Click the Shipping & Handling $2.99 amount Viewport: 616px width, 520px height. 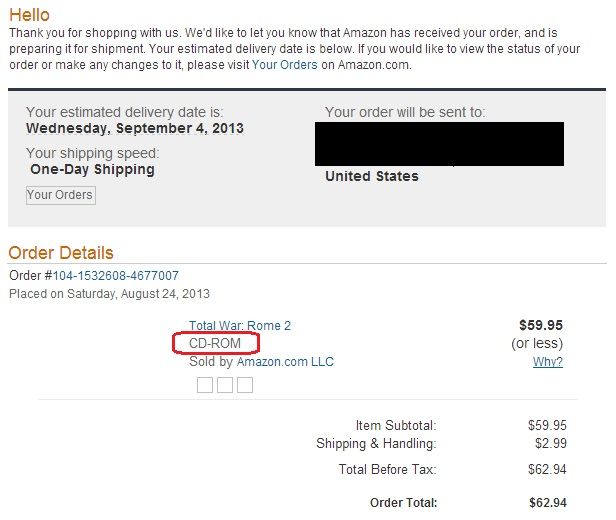coord(550,443)
